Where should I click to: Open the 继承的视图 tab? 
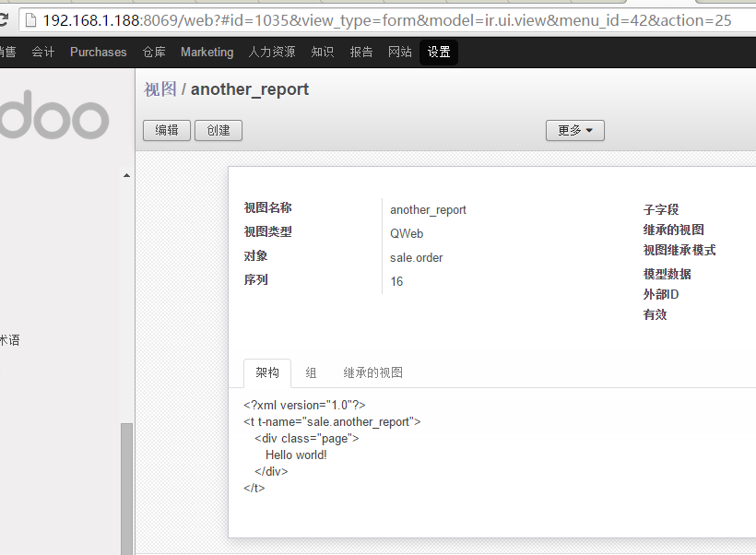(372, 372)
